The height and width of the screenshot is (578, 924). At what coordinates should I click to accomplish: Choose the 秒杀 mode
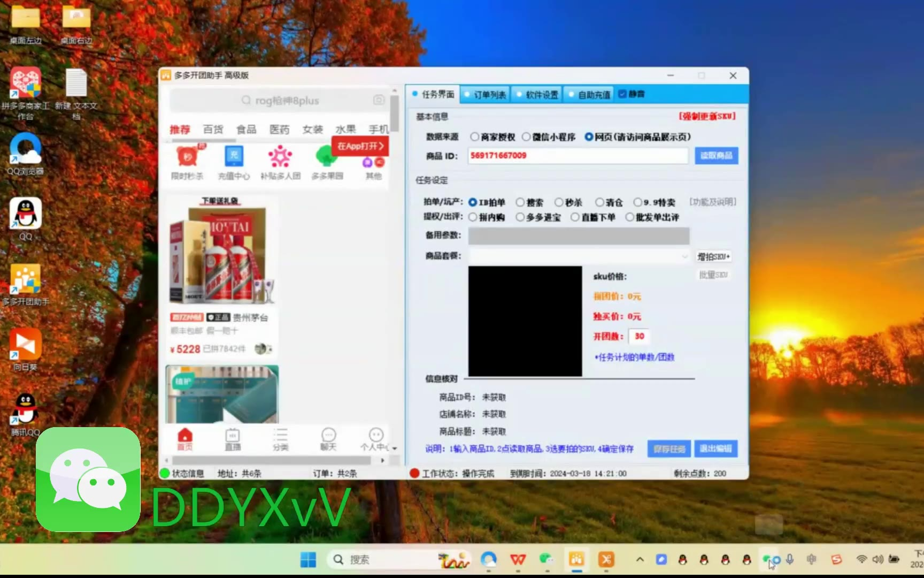click(559, 202)
